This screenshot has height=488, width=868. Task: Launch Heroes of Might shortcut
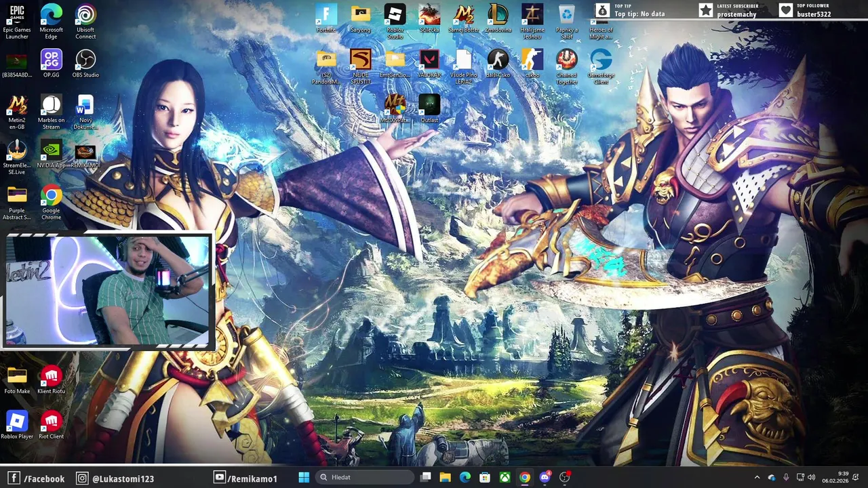click(601, 22)
